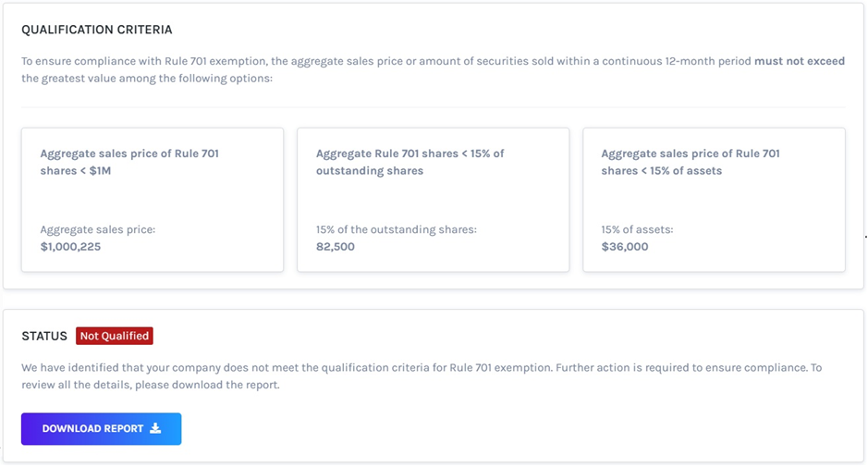Click the '15% of assets:' label
Viewport: 868px width, 467px height.
[x=637, y=229]
